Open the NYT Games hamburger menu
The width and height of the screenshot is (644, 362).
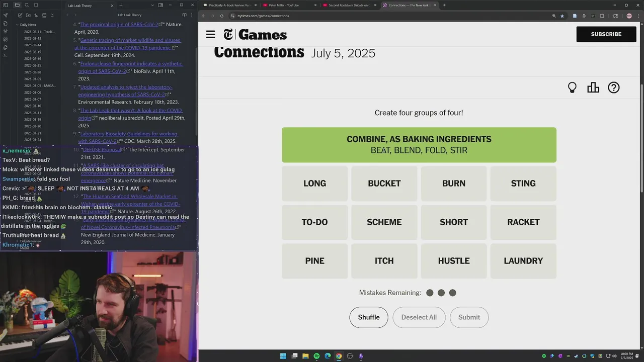pyautogui.click(x=210, y=34)
